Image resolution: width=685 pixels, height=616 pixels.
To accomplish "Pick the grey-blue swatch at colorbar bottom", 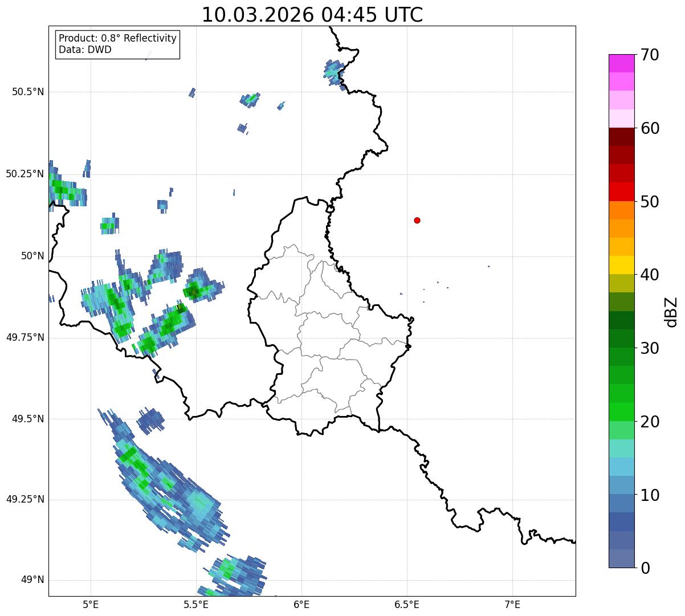I will coord(622,558).
